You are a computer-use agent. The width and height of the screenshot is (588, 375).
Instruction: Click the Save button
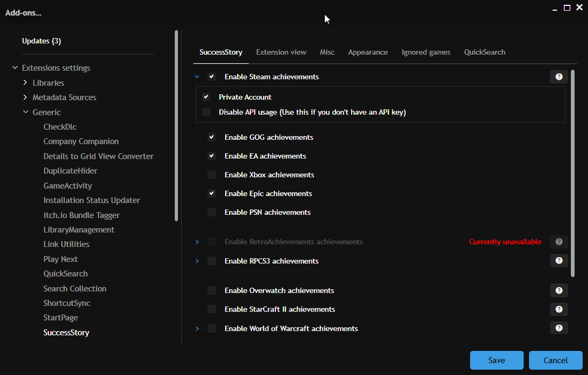[x=496, y=360]
